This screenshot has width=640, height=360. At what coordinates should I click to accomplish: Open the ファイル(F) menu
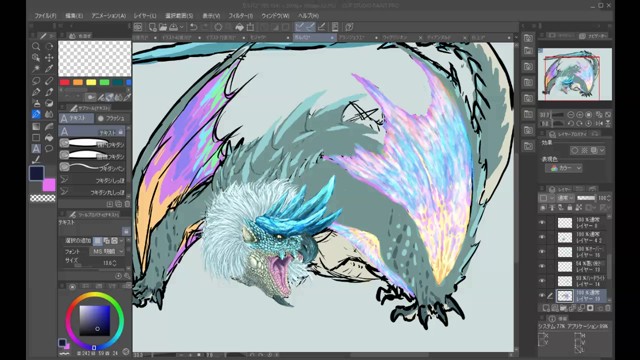pyautogui.click(x=45, y=16)
